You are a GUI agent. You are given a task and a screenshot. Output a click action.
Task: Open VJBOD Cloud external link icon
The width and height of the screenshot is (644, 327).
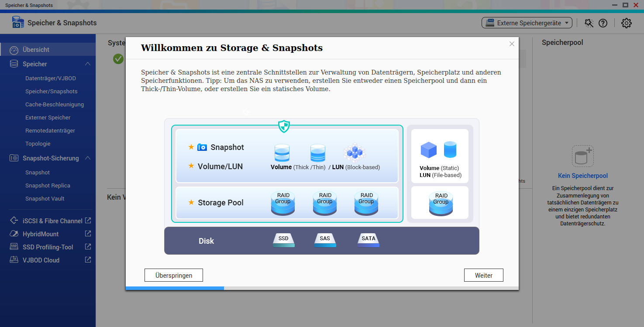(x=88, y=260)
